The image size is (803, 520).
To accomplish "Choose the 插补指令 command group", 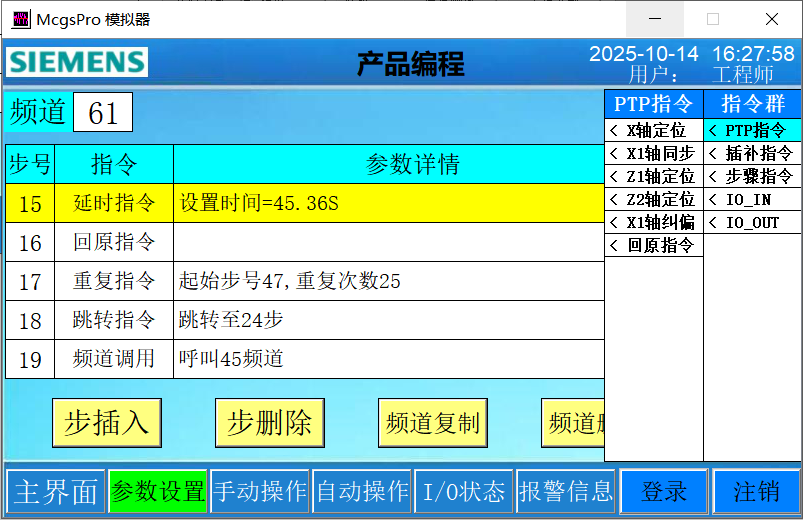I will [x=752, y=153].
